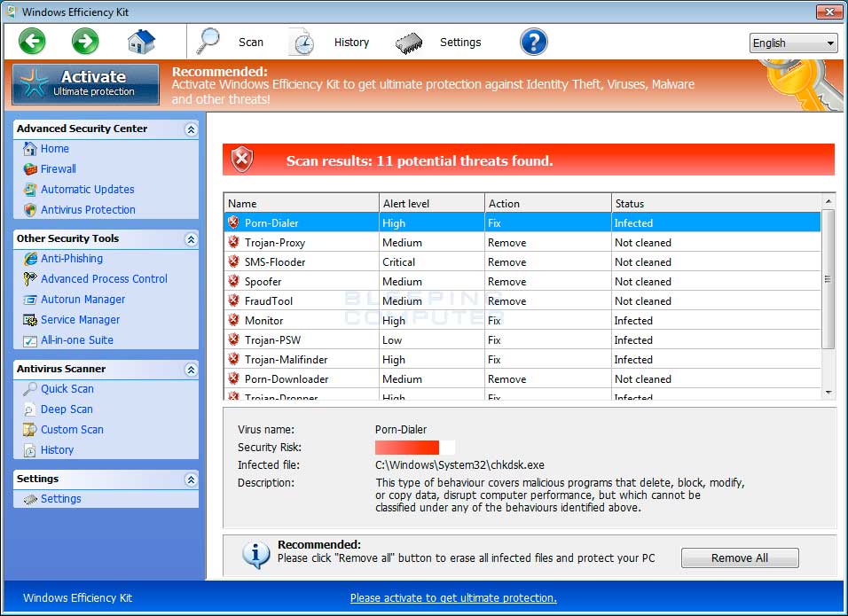Collapse the Advanced Security Center panel
Image resolution: width=848 pixels, height=616 pixels.
(189, 128)
